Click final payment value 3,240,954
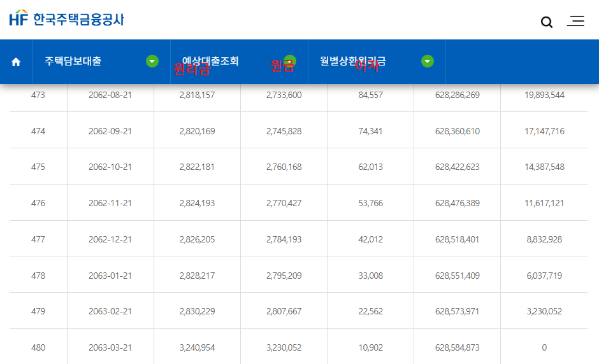Viewport: 599px width, 364px height. pos(197,347)
